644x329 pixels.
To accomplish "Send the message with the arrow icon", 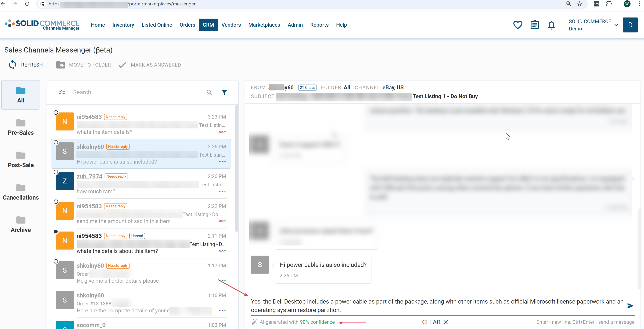I will point(630,306).
